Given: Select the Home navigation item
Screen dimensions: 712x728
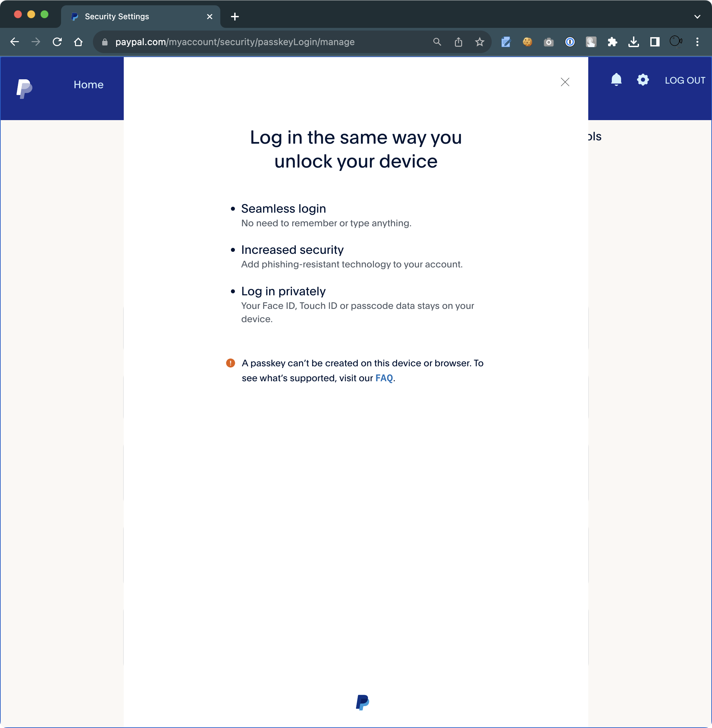Looking at the screenshot, I should click(x=88, y=85).
